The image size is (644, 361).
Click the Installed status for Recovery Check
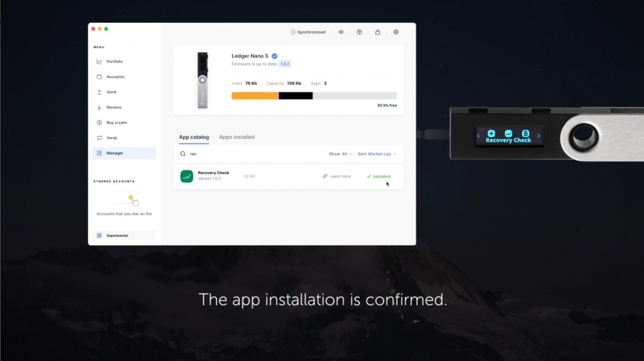pos(379,176)
